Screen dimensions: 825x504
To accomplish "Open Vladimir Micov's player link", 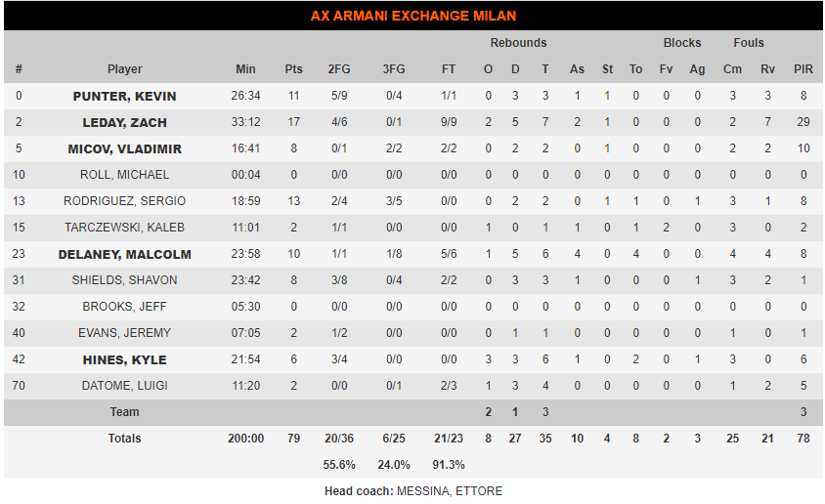I will (x=124, y=148).
